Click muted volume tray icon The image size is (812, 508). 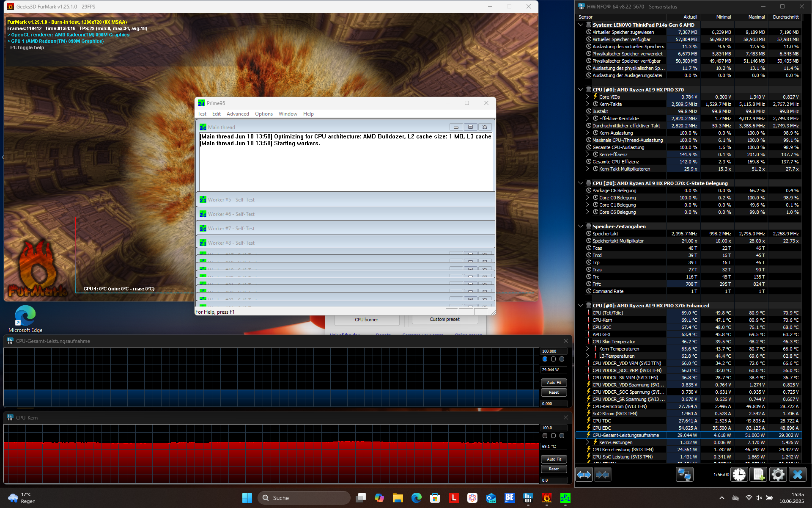coord(759,498)
